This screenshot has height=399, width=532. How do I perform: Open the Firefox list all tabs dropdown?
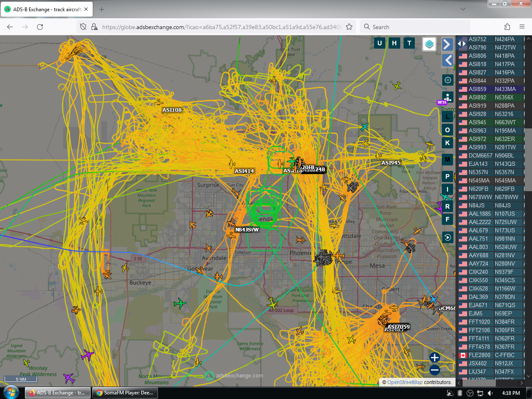coord(463,9)
